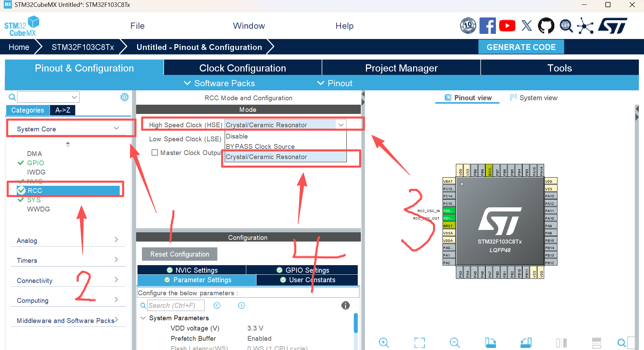Rotate the chip clockwise

tap(490, 342)
